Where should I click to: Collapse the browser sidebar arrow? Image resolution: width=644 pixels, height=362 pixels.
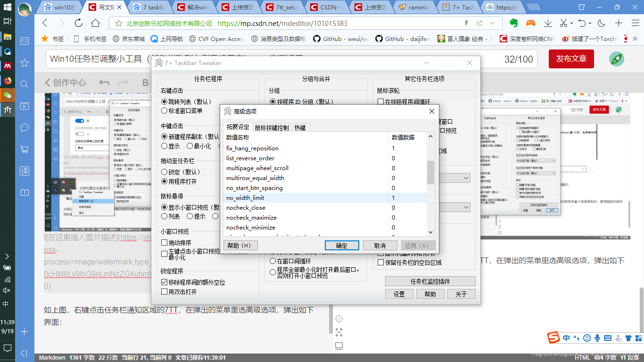(x=25, y=353)
